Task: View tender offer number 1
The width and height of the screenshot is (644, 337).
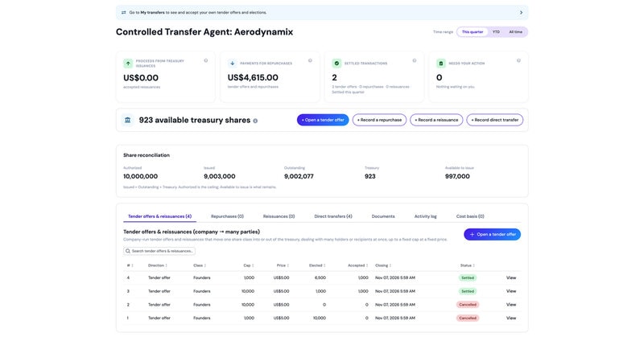Action: tap(511, 319)
